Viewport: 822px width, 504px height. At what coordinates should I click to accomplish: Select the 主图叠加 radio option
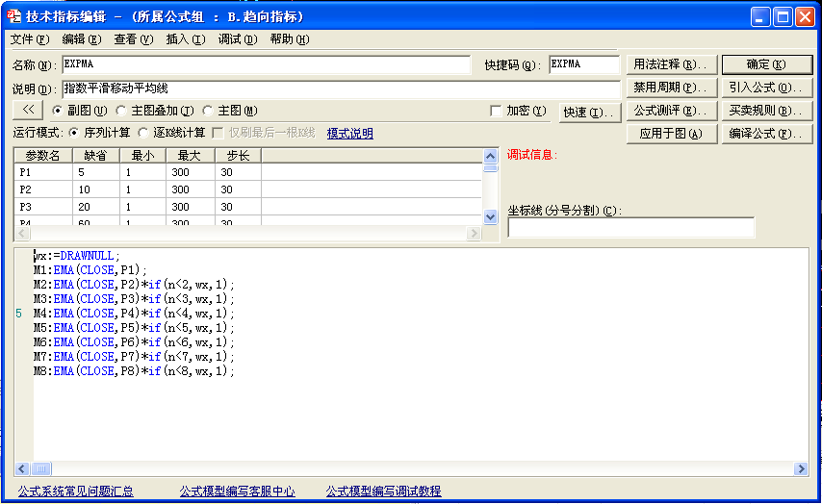tap(120, 111)
